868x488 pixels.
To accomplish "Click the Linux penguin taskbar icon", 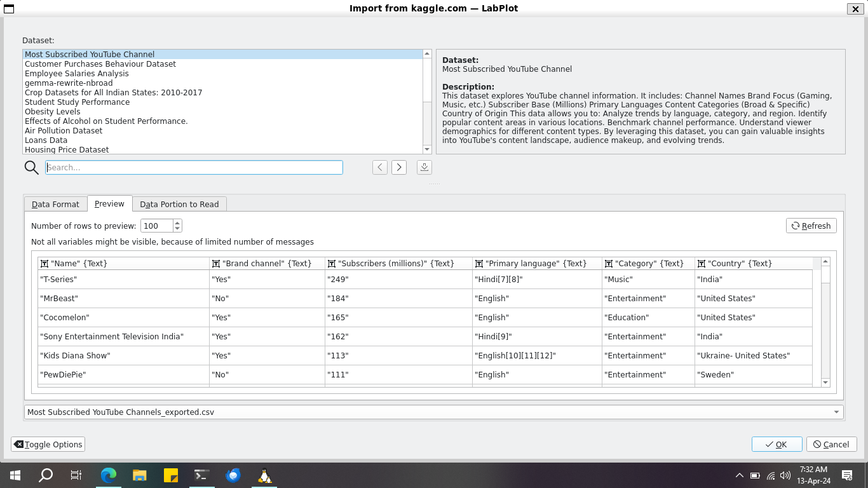I will click(x=264, y=475).
